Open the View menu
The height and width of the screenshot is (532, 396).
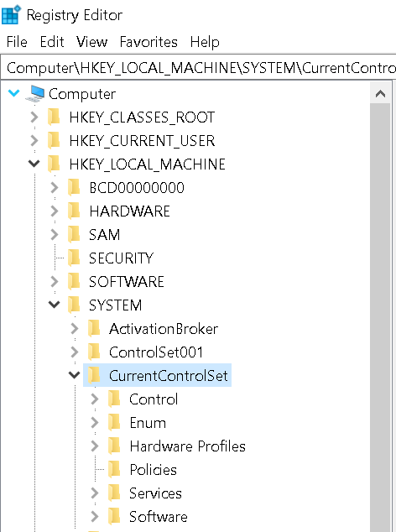pos(91,42)
